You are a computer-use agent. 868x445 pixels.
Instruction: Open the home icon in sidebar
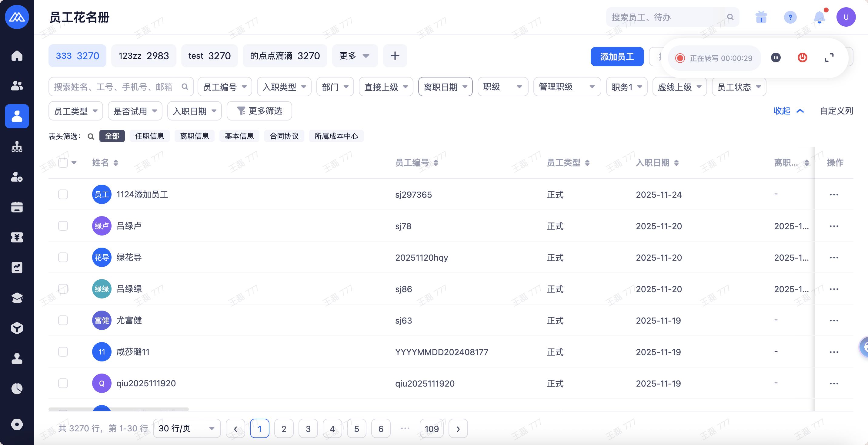point(17,56)
